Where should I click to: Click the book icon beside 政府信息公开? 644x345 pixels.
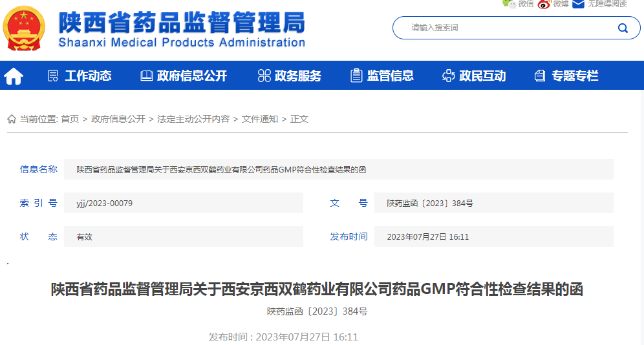pyautogui.click(x=147, y=76)
